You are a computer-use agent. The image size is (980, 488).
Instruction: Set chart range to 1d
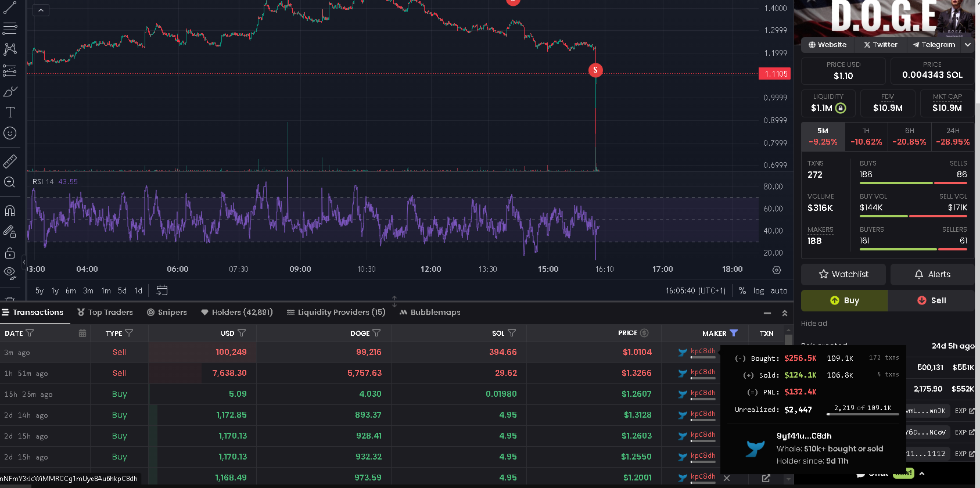[138, 290]
